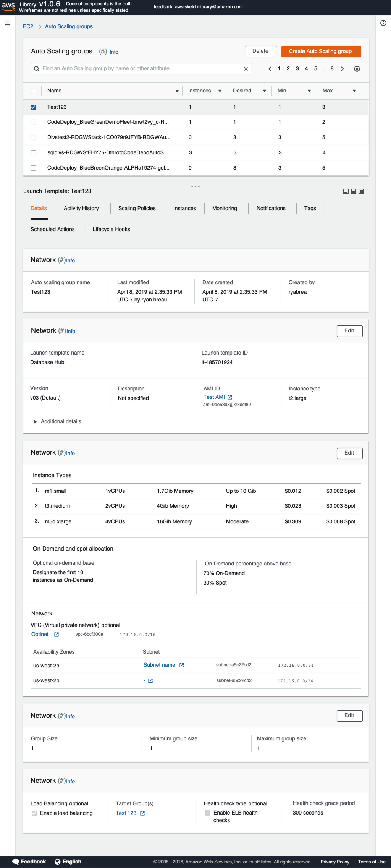This screenshot has height=868, width=391.
Task: Check the CodeDeploy_BlueGreenDemoFleet row checkbox
Action: (x=33, y=122)
